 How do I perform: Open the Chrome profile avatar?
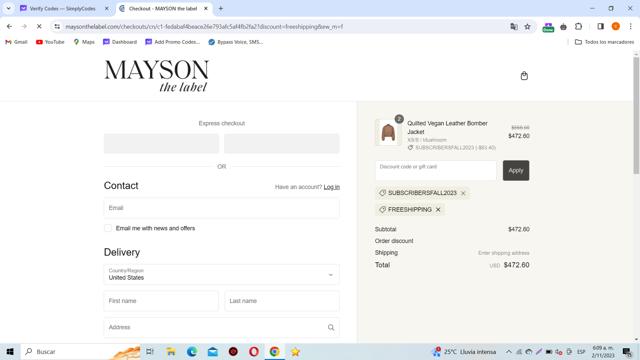tap(616, 27)
